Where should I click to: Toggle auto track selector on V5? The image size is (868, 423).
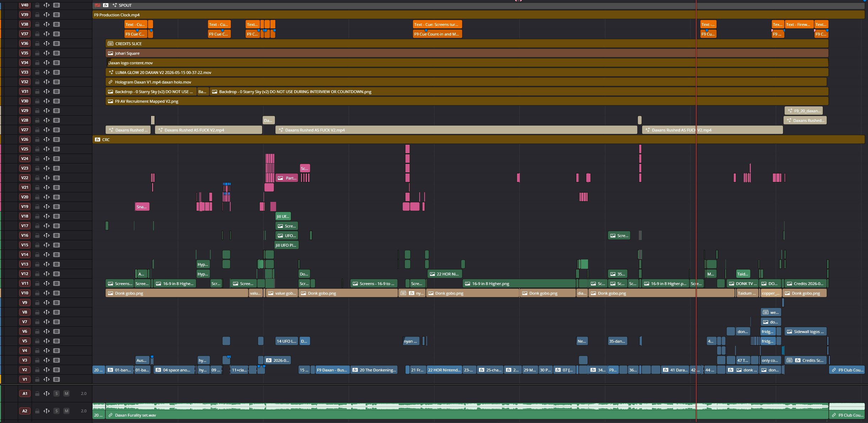(x=47, y=341)
